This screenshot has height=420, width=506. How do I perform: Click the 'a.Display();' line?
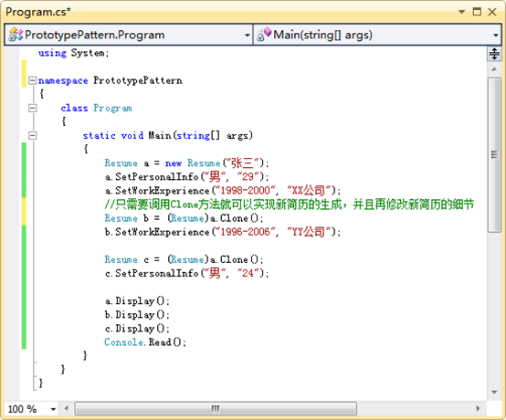pos(137,301)
